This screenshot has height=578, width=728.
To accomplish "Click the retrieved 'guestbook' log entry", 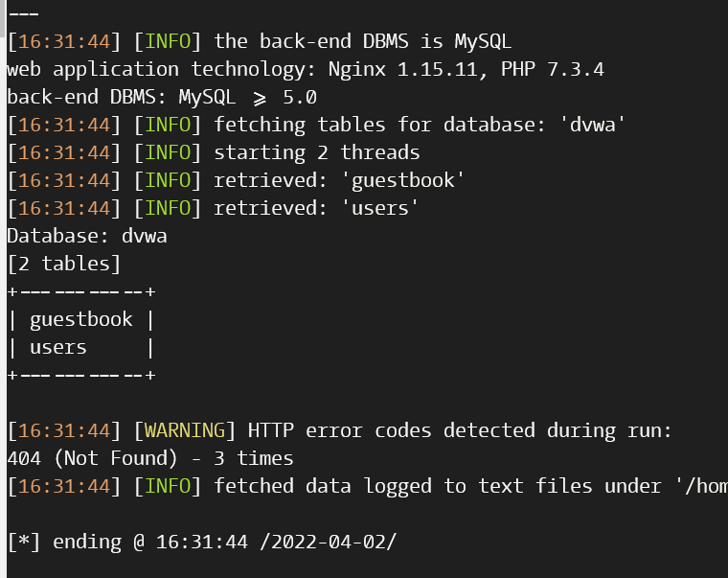I will [x=236, y=181].
